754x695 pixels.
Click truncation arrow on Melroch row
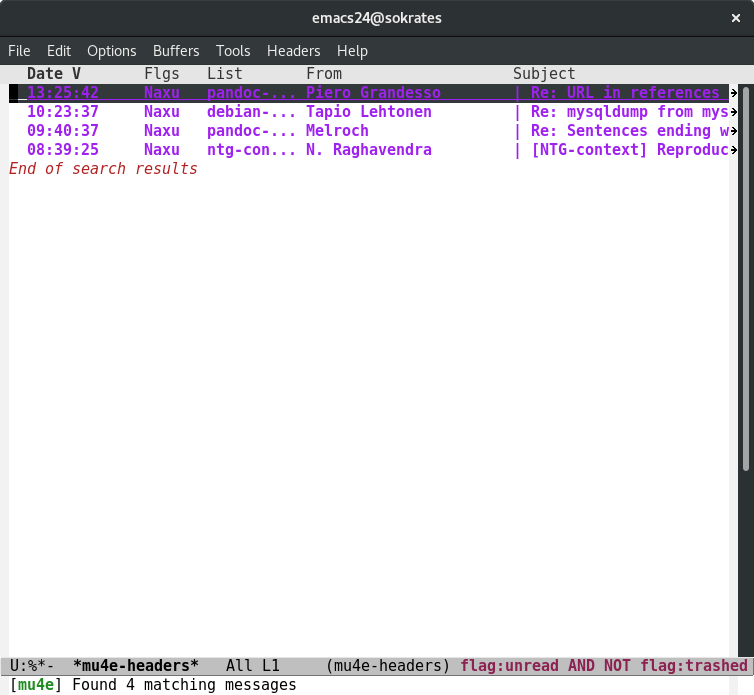pos(733,131)
